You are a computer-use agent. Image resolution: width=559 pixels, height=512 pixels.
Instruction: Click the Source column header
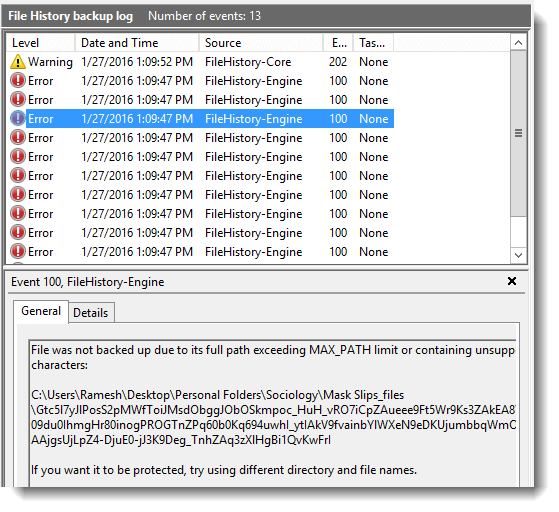(261, 43)
